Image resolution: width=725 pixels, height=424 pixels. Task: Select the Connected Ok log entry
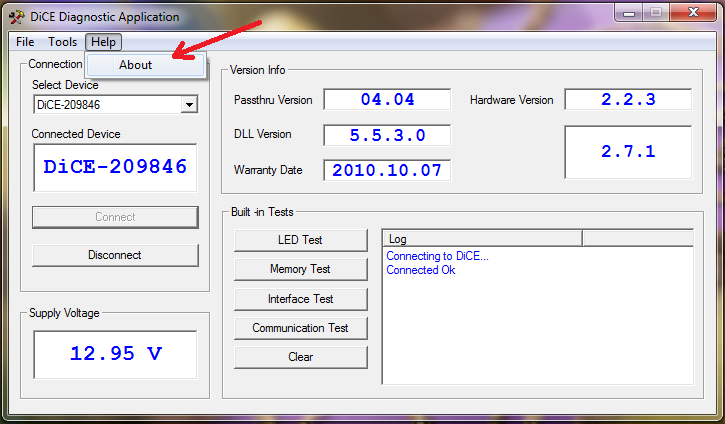click(421, 270)
